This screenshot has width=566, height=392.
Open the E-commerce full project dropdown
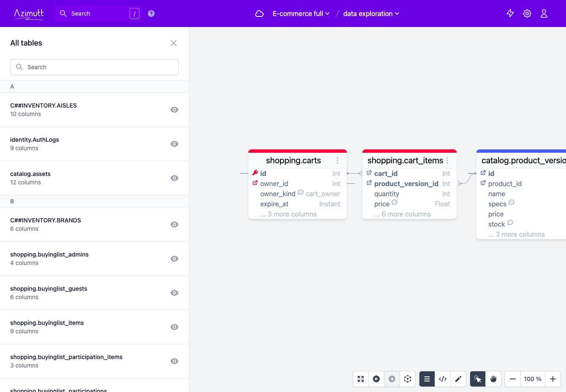click(301, 14)
